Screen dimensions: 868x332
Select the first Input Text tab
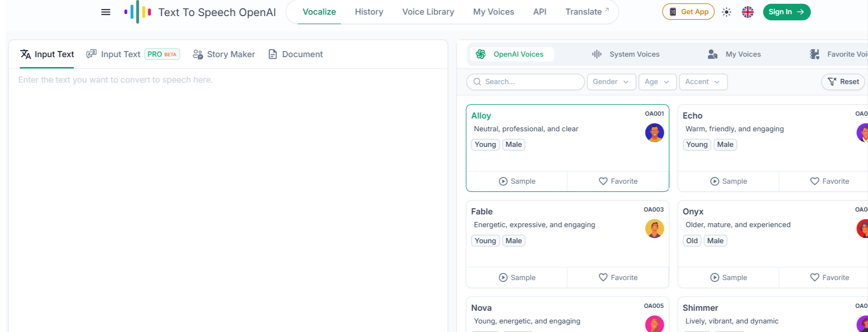tap(47, 54)
